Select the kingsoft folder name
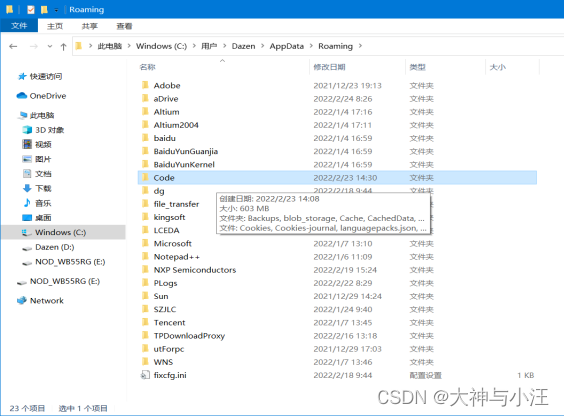 point(169,217)
